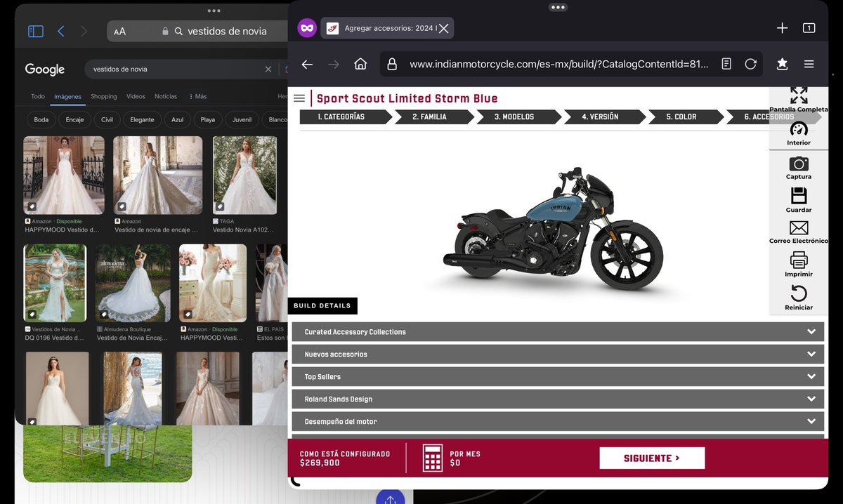
Task: Open Firefox private-browsing mask icon
Action: coord(307,28)
